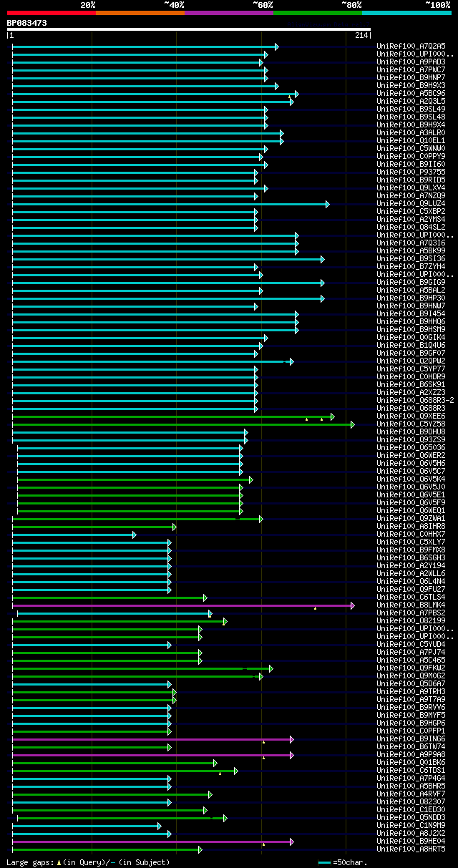
Task: Open the UniRef100_A5BC96 hit
Action: point(412,94)
